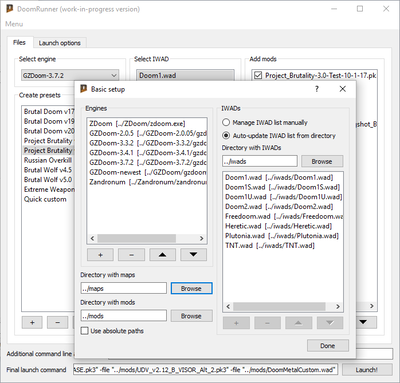Image resolution: width=400 pixels, height=383 pixels.
Task: Open help question mark in Basic setup
Action: click(317, 89)
